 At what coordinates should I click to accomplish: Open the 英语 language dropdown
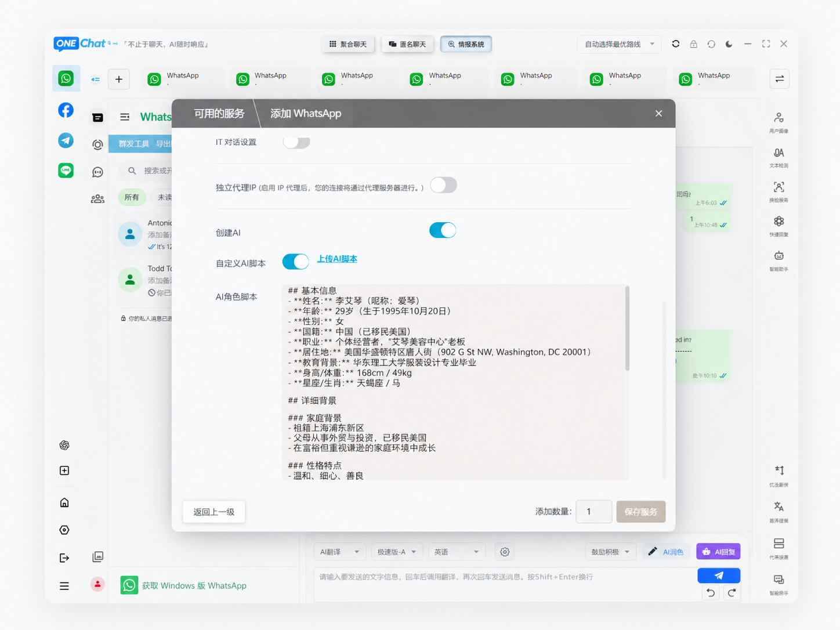[457, 552]
